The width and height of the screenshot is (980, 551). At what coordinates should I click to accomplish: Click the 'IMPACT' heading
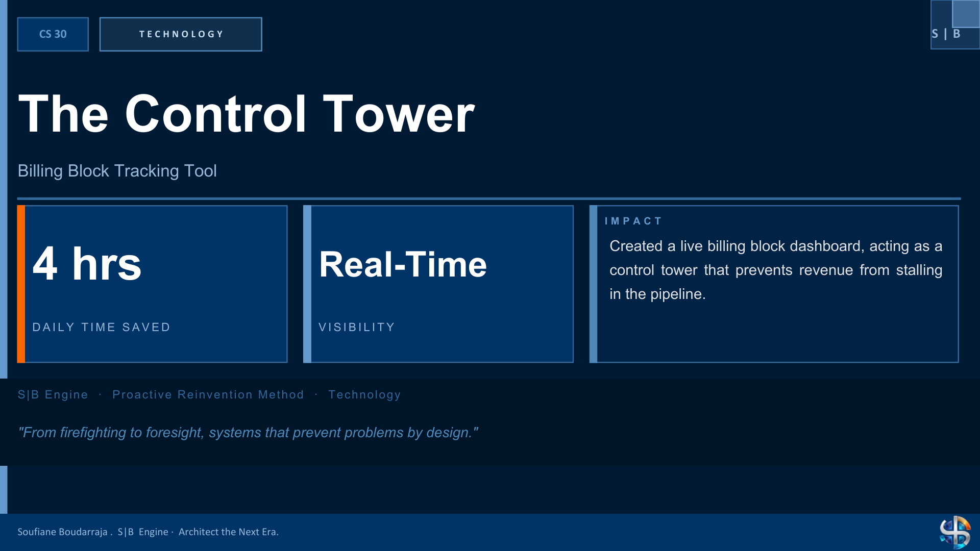point(633,221)
